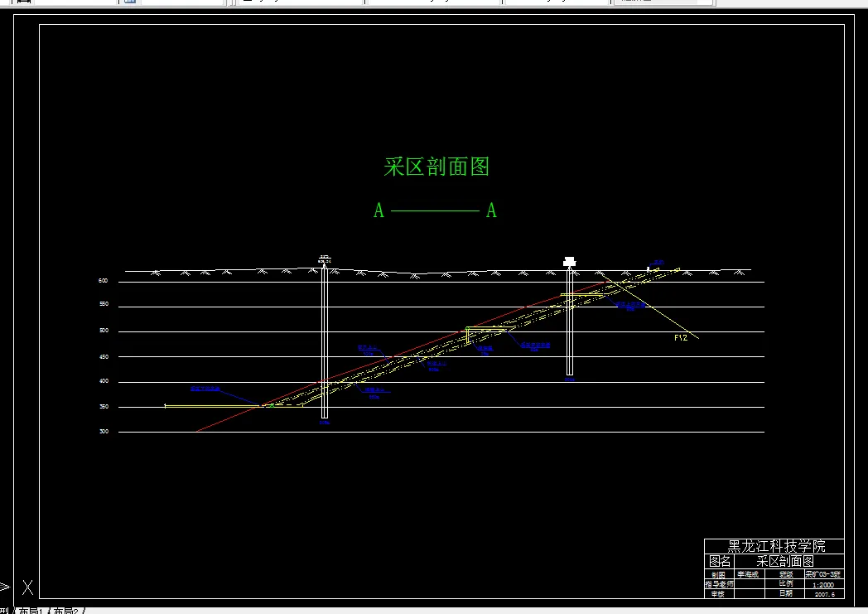Select the headframe symbol atop the right shaft

570,262
